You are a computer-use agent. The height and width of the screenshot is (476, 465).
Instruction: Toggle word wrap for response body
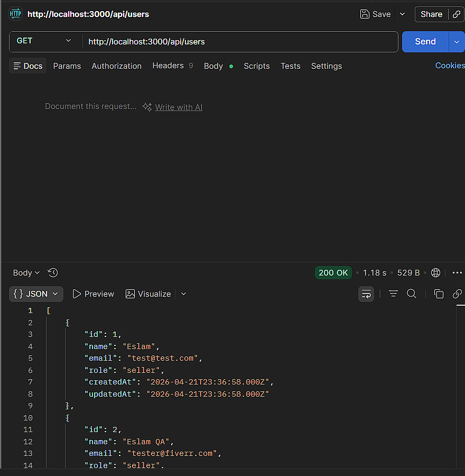click(x=366, y=294)
